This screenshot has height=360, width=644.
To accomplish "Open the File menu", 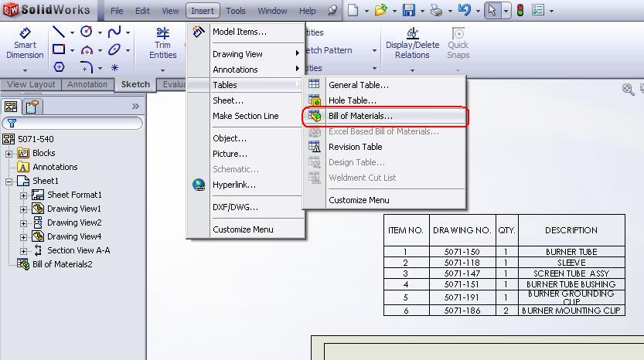I will click(117, 11).
